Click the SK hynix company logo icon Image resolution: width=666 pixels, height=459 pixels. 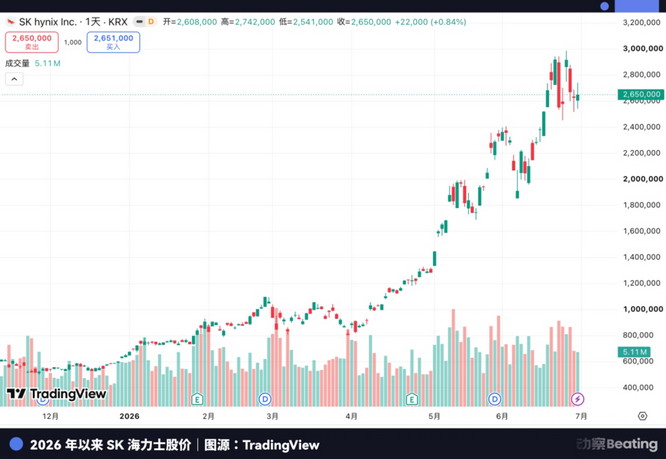pos(11,21)
